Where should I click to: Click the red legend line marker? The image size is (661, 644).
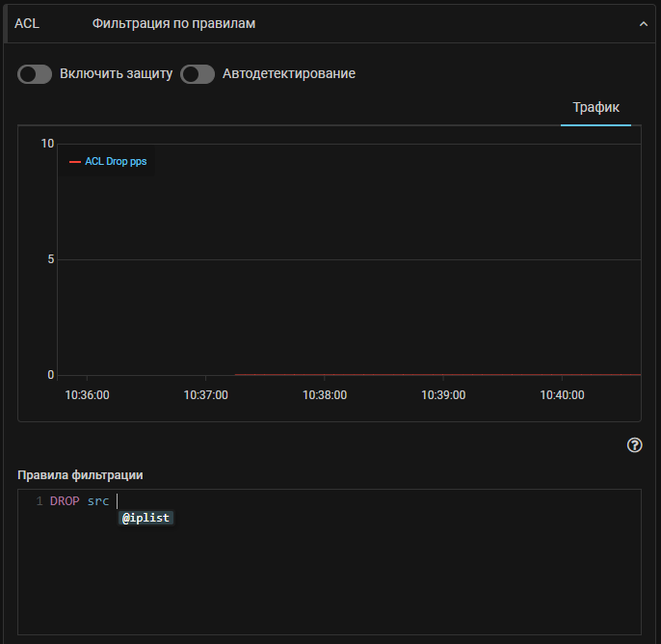click(75, 162)
